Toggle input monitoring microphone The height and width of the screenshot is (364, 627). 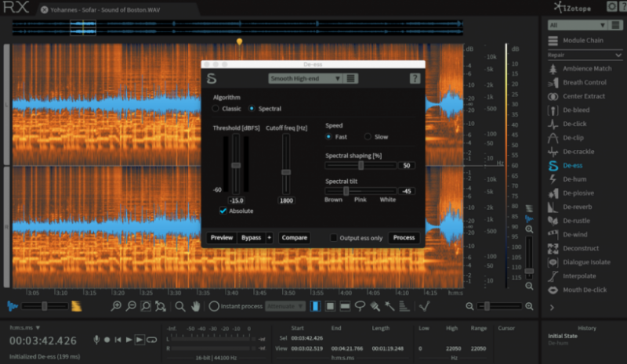[96, 340]
